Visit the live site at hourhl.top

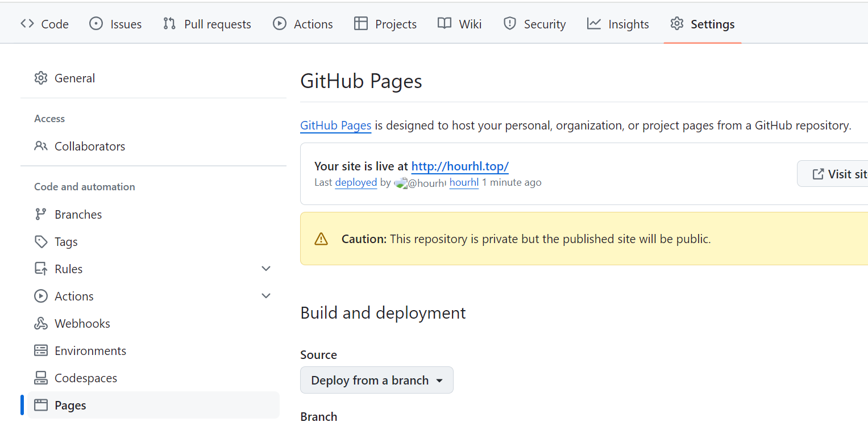click(459, 166)
